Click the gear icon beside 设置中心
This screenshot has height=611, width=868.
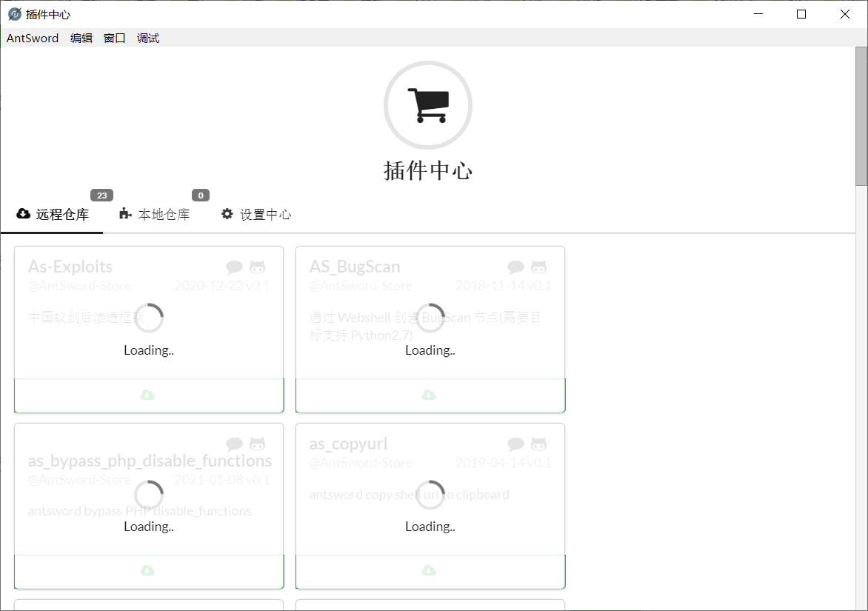(x=227, y=214)
